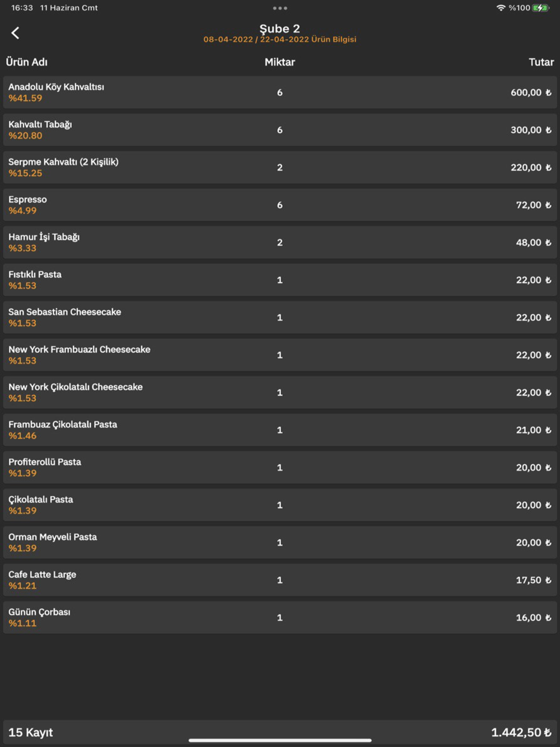
Task: Open the Kahvaltı Tabağı product row
Action: coord(279,130)
